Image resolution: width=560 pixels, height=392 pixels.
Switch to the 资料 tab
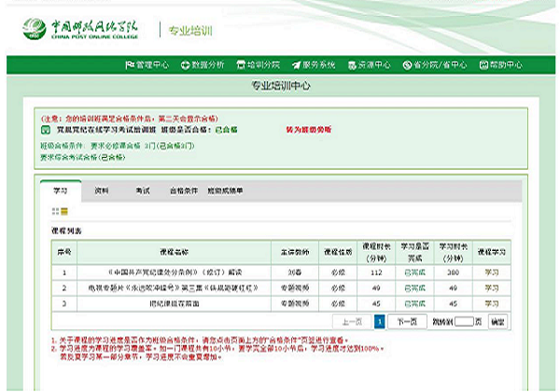point(101,190)
